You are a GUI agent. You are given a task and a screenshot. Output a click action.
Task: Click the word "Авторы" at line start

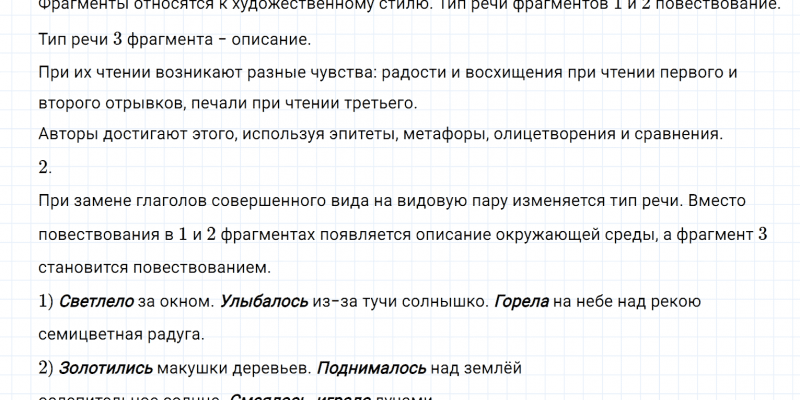64,134
